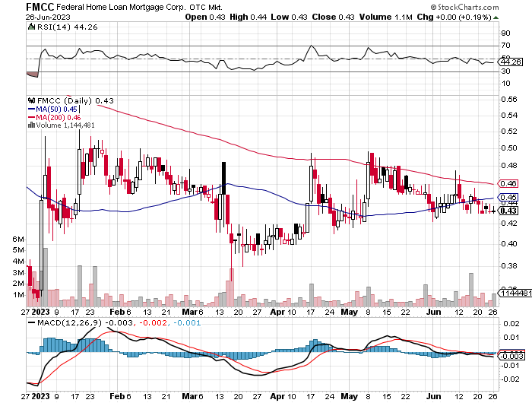Screen dimensions: 532x403
Task: Click the 'FMCC (Daily) 0.43' legend
Action: pos(75,101)
